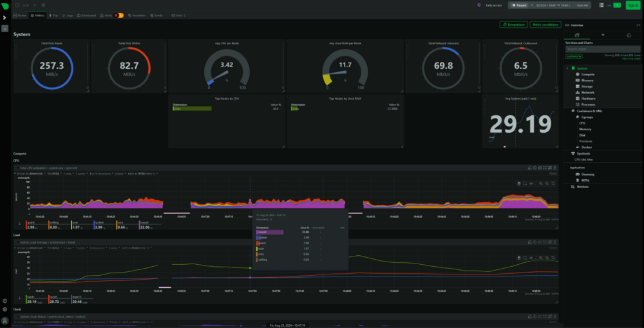Click fullscreen icon on CPU chart header
This screenshot has height=328, width=644.
click(545, 168)
